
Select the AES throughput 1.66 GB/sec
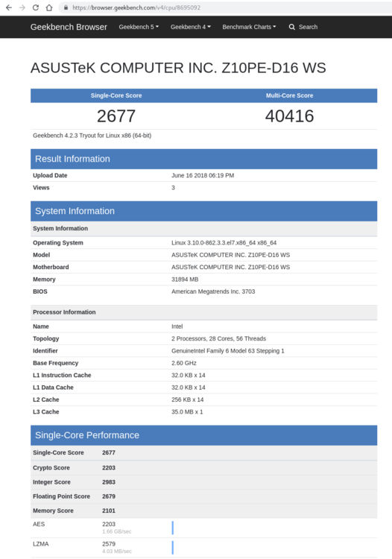click(116, 531)
